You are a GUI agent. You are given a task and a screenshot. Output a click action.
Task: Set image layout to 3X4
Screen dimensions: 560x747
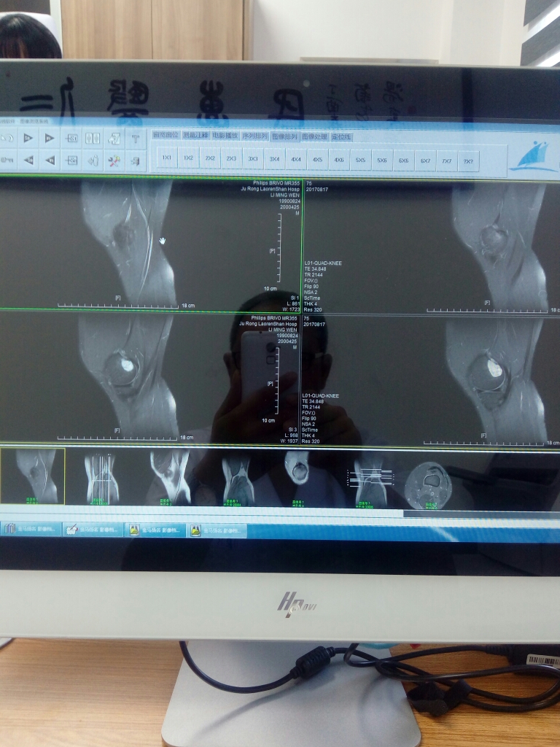tap(274, 159)
